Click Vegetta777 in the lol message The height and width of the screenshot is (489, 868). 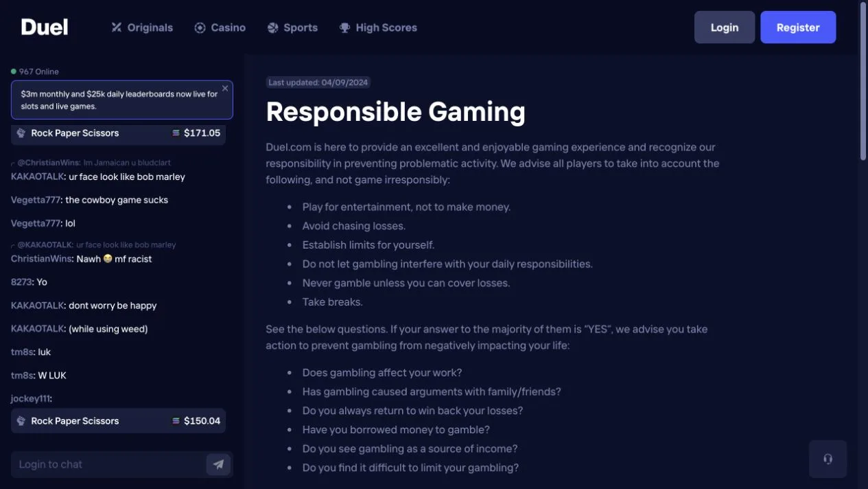click(36, 223)
